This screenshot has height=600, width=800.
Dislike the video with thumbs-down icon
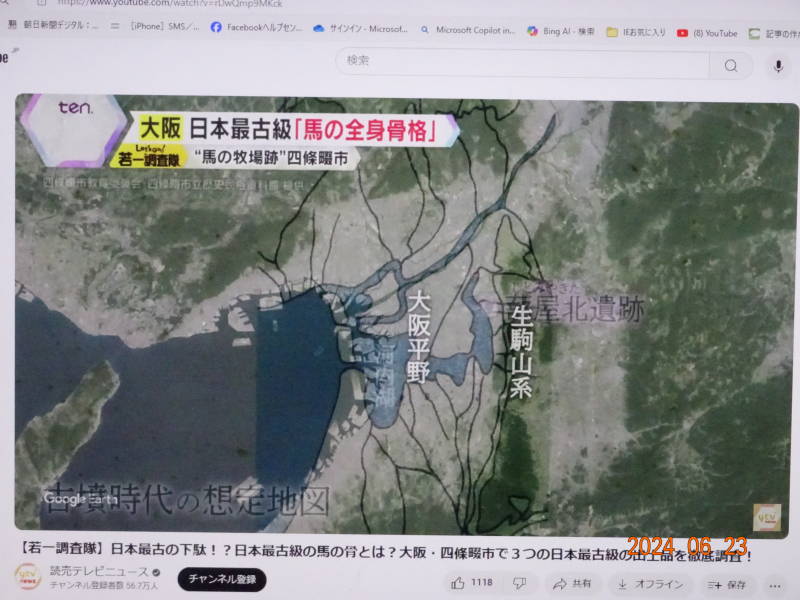(519, 583)
